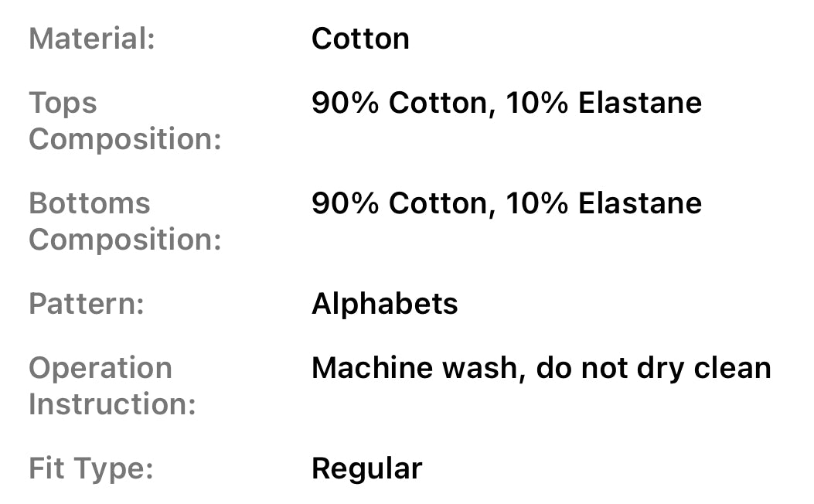Click the Material label

(92, 39)
